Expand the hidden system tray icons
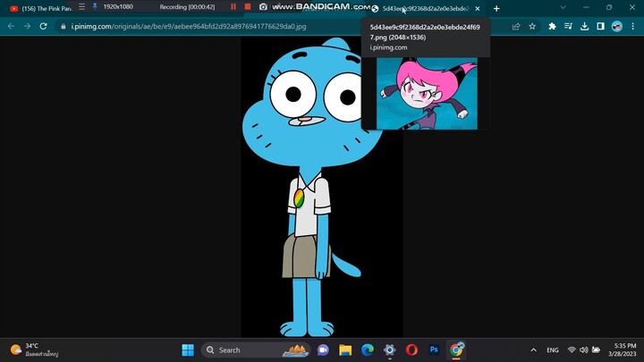This screenshot has height=362, width=644. pos(533,350)
